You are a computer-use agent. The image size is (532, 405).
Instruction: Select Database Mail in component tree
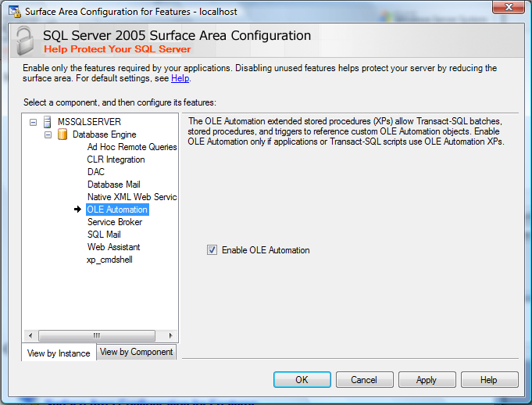point(113,185)
